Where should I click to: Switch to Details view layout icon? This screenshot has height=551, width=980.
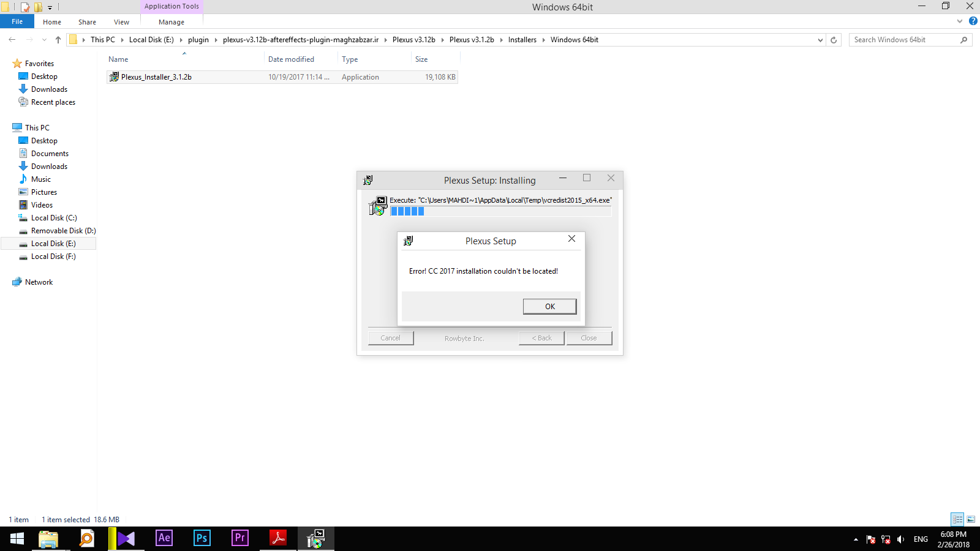click(957, 519)
